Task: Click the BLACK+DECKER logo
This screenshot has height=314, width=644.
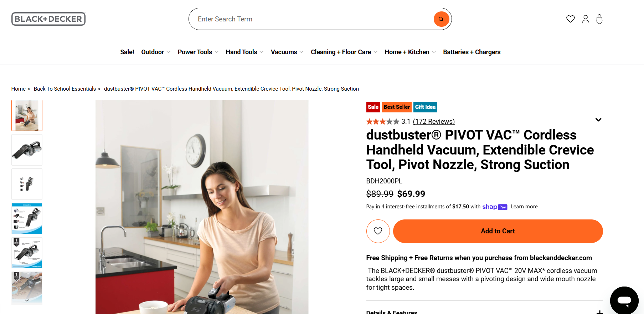Action: (x=48, y=19)
